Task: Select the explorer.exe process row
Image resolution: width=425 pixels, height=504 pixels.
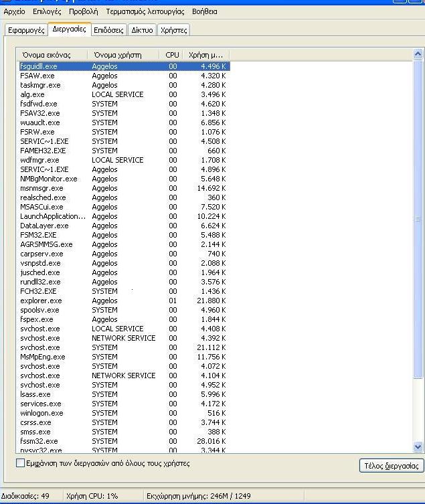Action: 41,301
